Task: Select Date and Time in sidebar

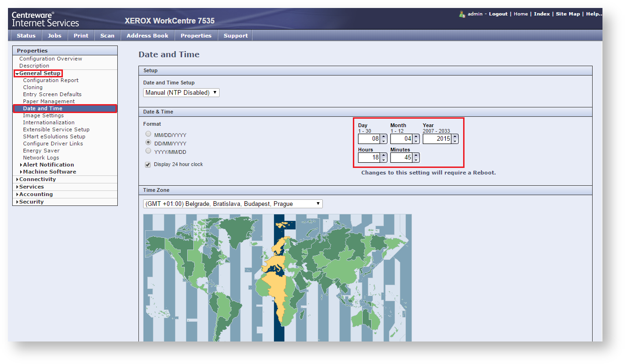Action: click(65, 108)
